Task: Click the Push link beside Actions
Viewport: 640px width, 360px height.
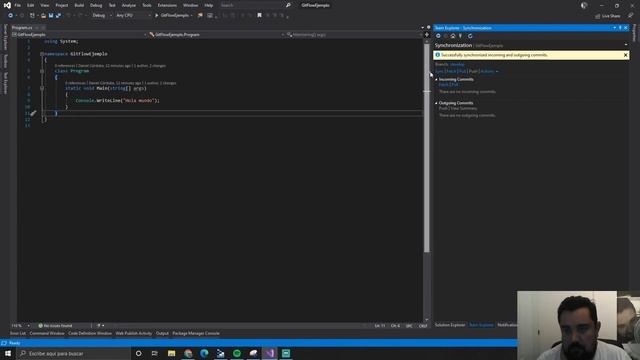Action: tap(473, 71)
